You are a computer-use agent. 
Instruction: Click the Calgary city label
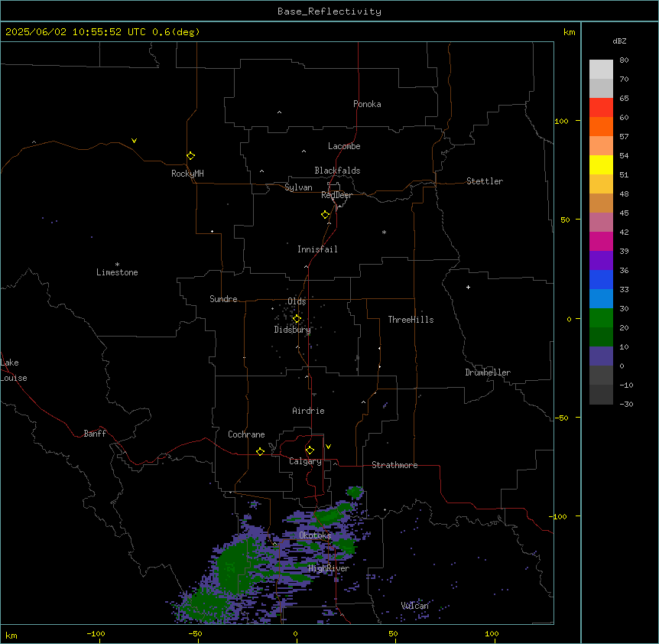click(305, 461)
